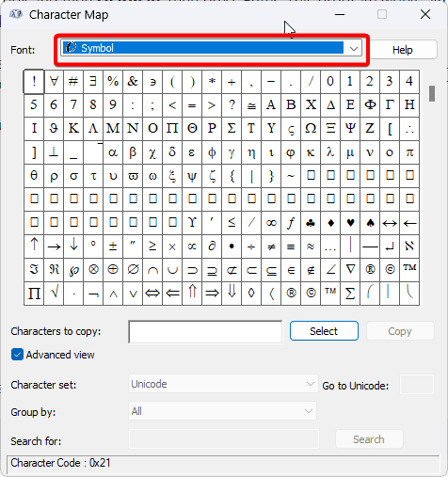Select the club suit character
448x477 pixels.
pyautogui.click(x=311, y=223)
